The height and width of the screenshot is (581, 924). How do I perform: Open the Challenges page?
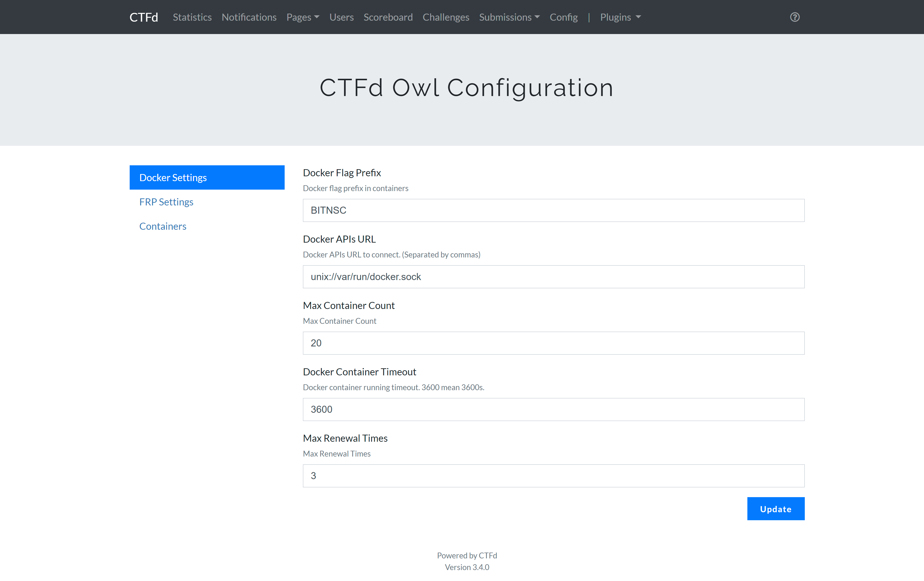445,17
